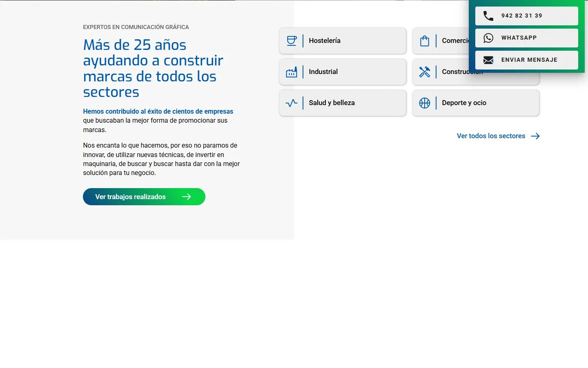Screen dimensions: 588x368
Task: Open the Industrial sector card
Action: pyautogui.click(x=343, y=72)
